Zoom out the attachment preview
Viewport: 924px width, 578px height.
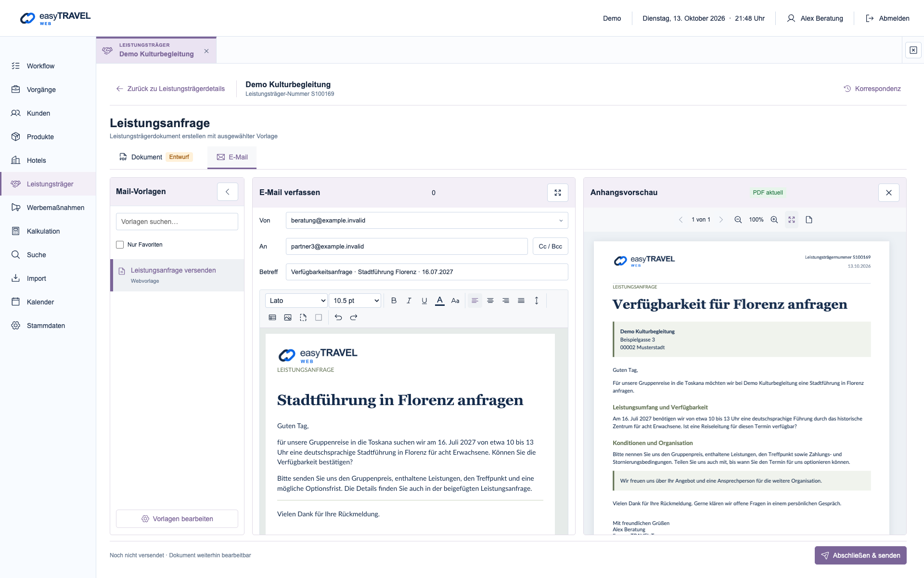[x=738, y=220]
